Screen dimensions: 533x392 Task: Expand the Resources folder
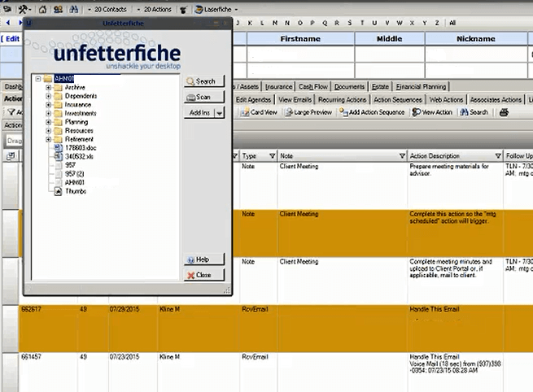click(48, 131)
